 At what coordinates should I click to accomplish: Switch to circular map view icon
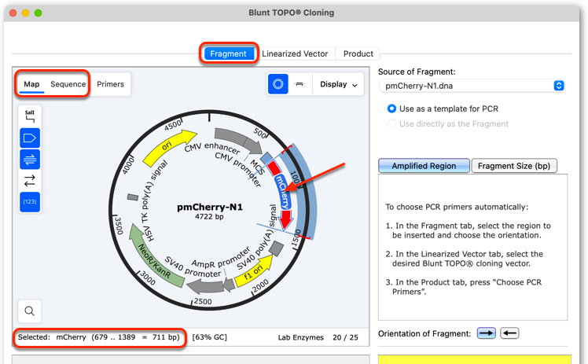tap(277, 84)
